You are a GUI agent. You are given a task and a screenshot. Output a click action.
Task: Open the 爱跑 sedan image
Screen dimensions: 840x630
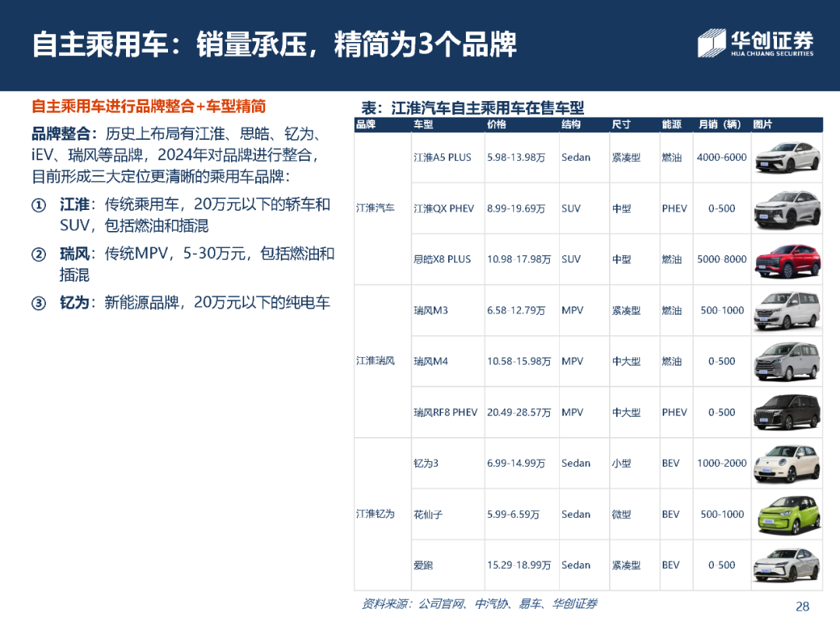tap(787, 565)
